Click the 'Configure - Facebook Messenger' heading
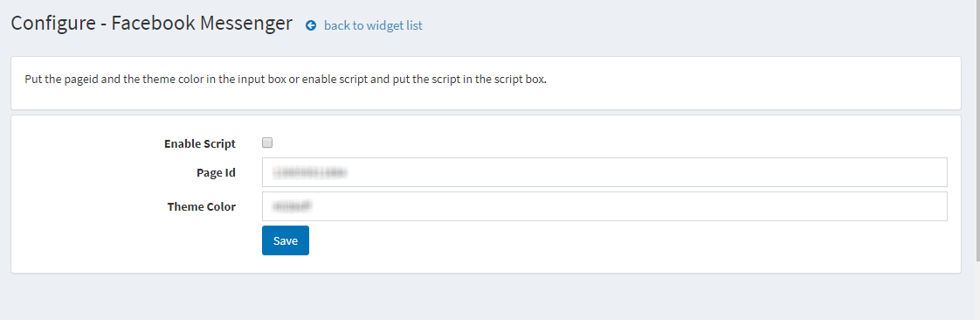The height and width of the screenshot is (320, 980). point(152,24)
